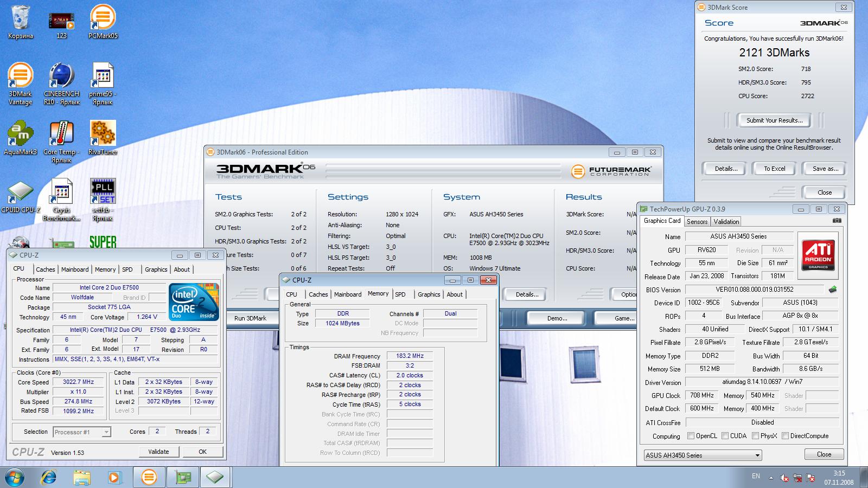The image size is (868, 488).
Task: Open the Core Temp shortcut
Action: pyautogui.click(x=61, y=142)
